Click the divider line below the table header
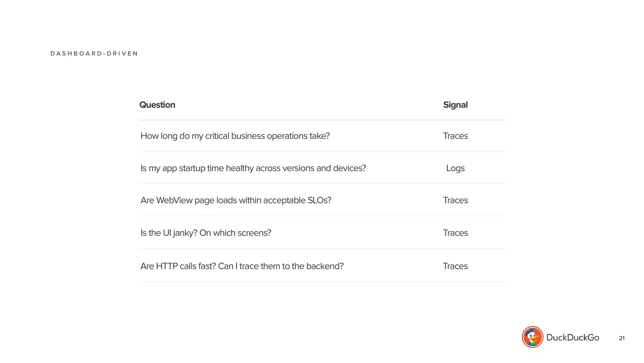The image size is (644, 363). (322, 120)
